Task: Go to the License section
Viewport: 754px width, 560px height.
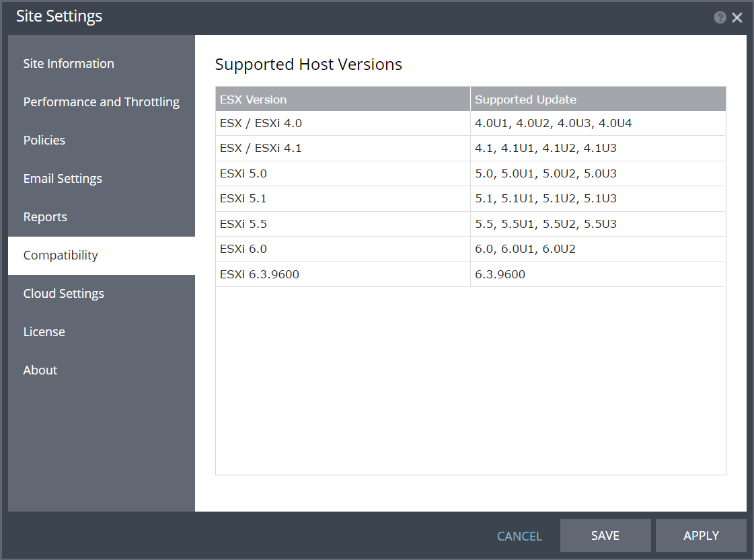Action: point(102,332)
